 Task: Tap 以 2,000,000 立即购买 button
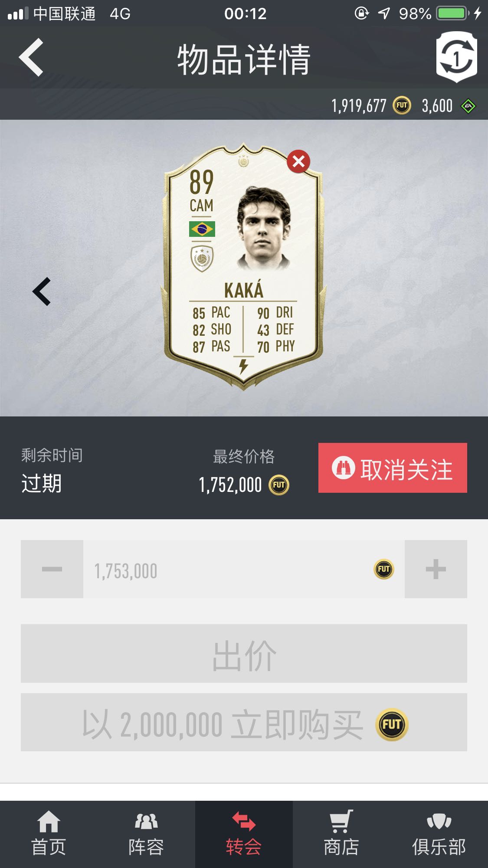coord(244,722)
